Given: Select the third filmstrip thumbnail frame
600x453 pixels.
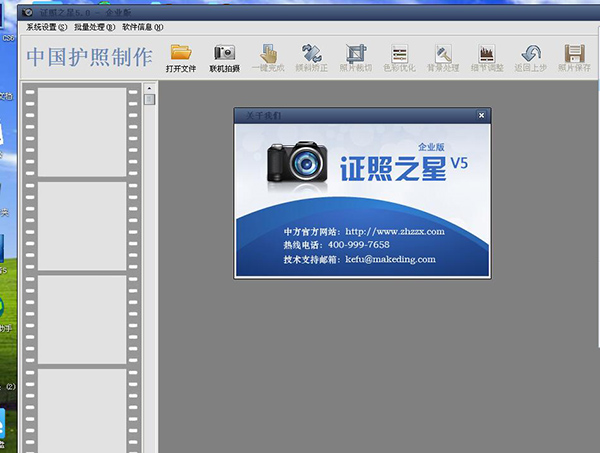Looking at the screenshot, I should [82, 319].
